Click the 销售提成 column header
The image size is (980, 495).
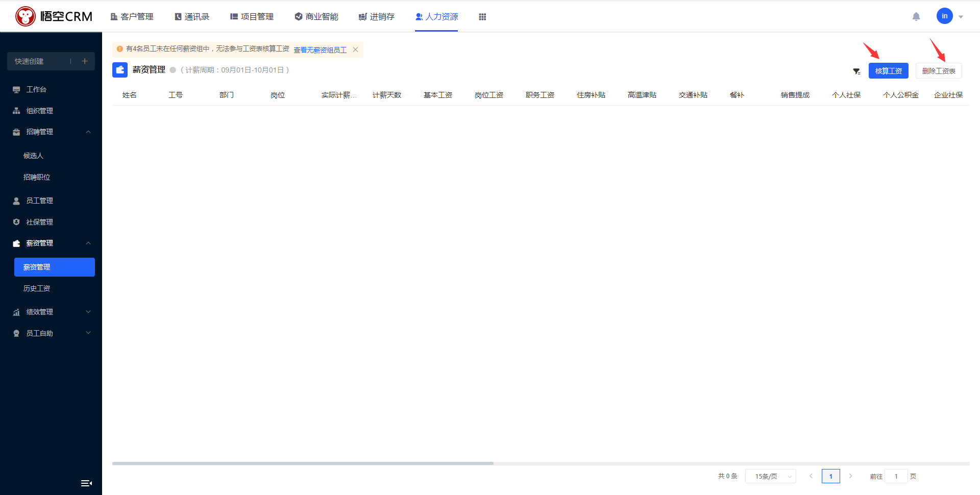click(795, 95)
